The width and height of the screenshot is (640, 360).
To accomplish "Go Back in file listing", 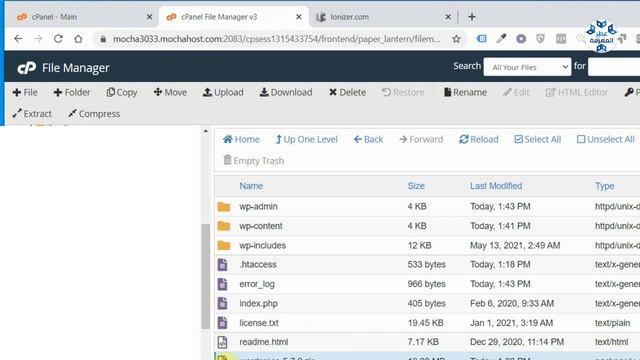I will tap(368, 139).
